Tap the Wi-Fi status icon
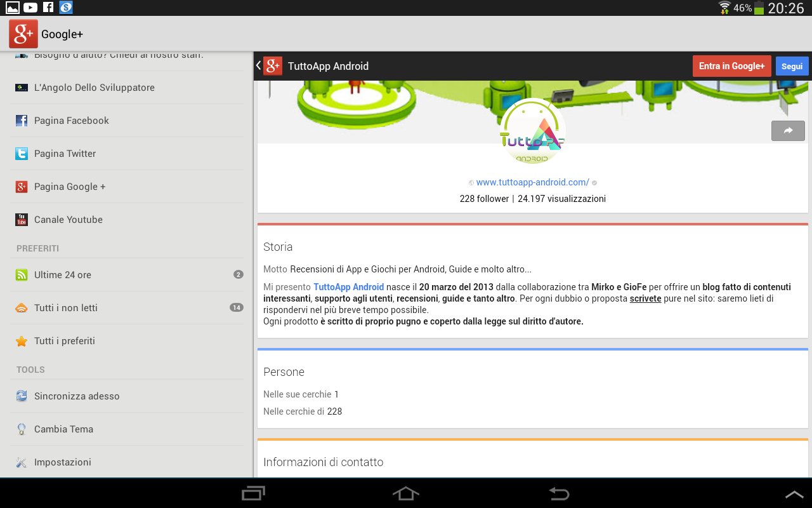 coord(724,8)
